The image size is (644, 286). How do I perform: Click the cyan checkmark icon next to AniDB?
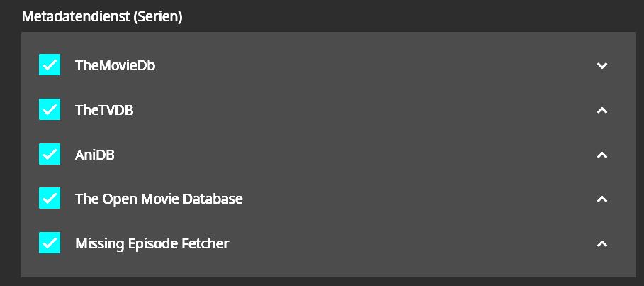tap(50, 154)
